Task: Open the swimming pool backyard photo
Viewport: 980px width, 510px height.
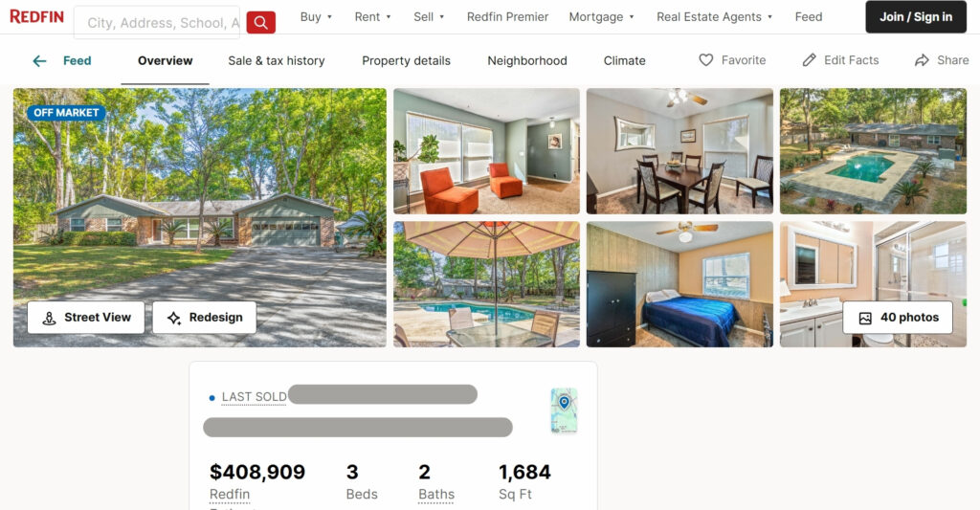Action: 873,151
